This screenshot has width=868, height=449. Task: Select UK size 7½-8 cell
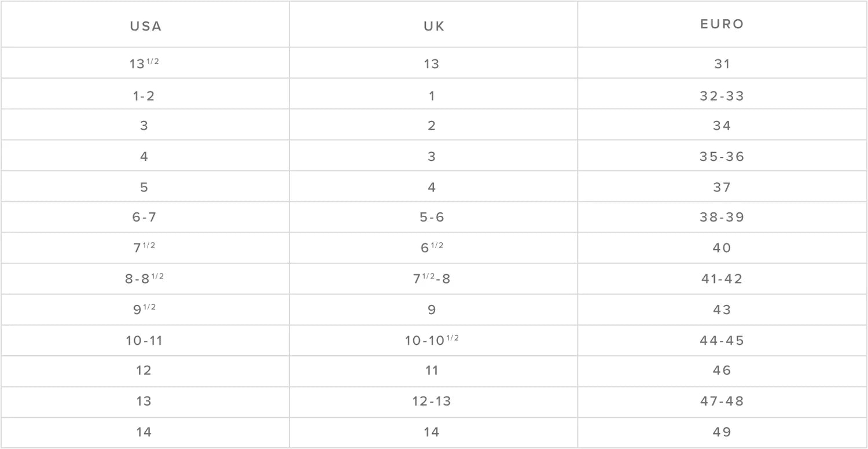[x=432, y=279]
